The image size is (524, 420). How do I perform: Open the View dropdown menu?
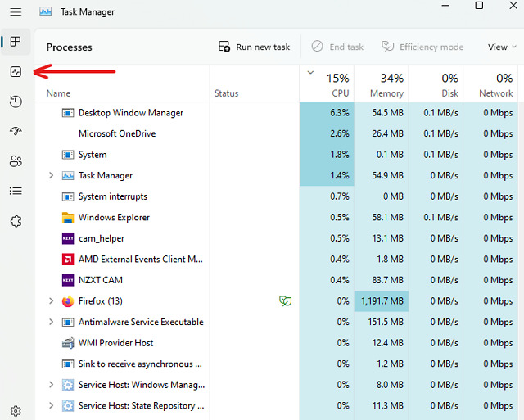pyautogui.click(x=502, y=47)
